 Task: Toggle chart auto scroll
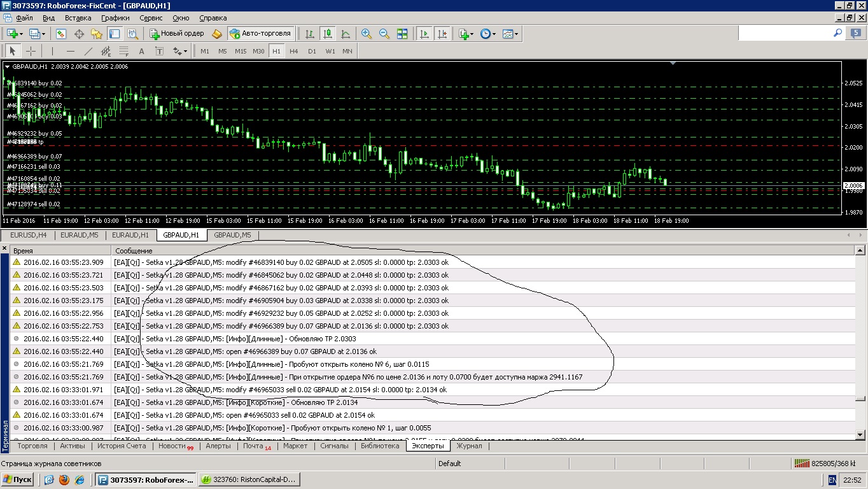[x=424, y=34]
